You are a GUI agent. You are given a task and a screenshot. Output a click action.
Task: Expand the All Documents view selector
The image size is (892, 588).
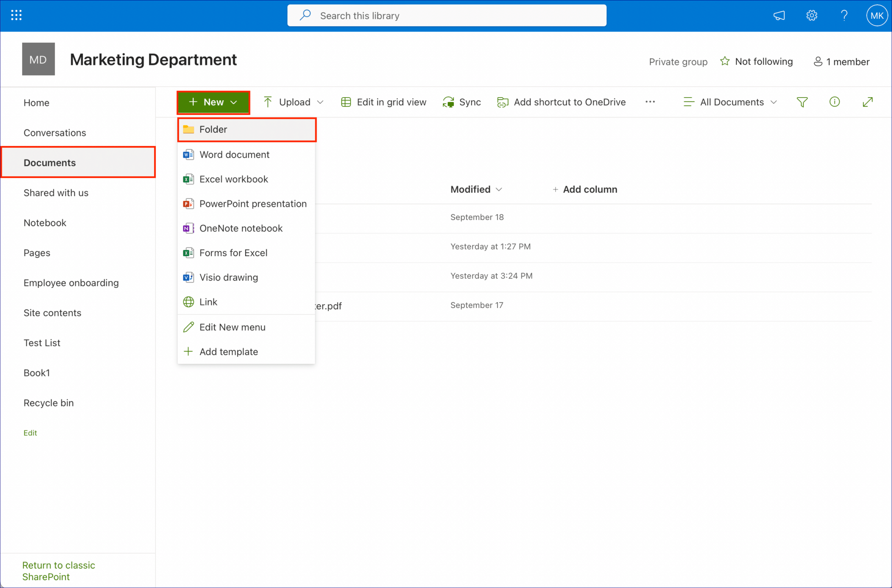(730, 102)
